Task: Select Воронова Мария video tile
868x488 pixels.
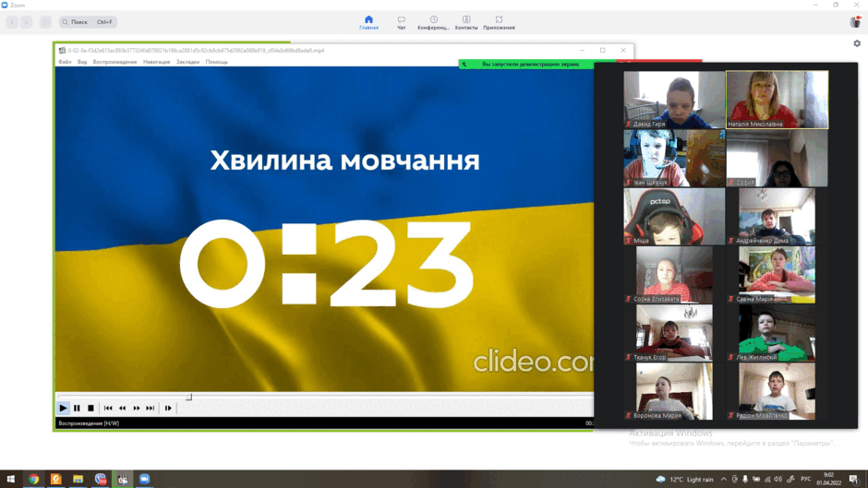Action: [x=674, y=391]
